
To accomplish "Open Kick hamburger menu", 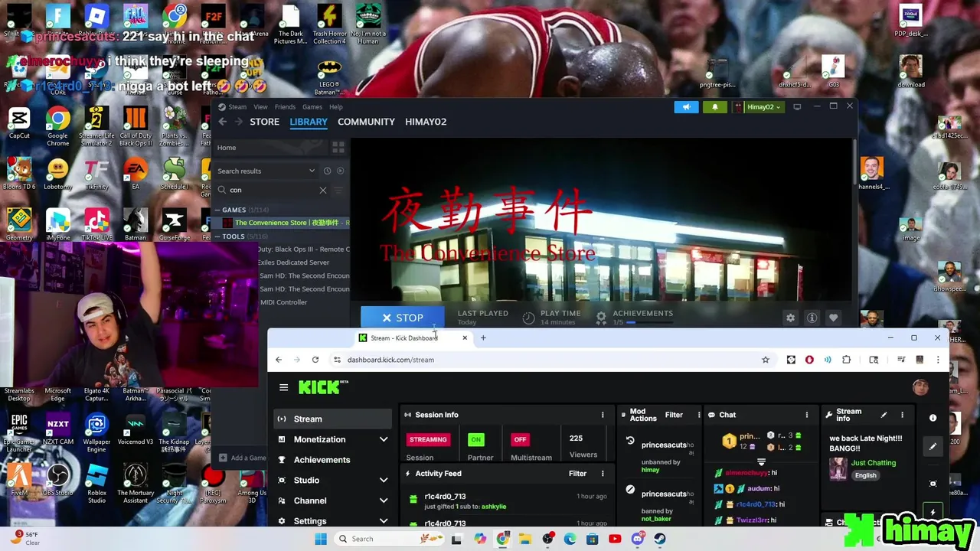I will pos(283,387).
